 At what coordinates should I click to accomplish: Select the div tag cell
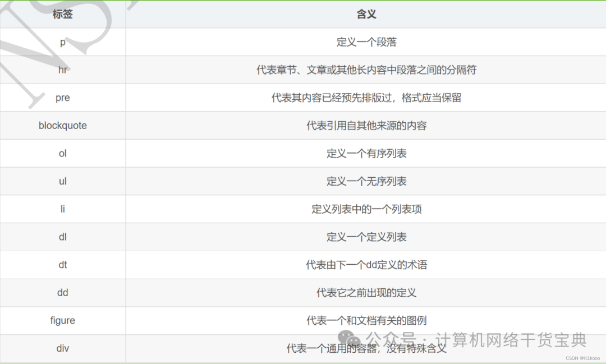63,348
